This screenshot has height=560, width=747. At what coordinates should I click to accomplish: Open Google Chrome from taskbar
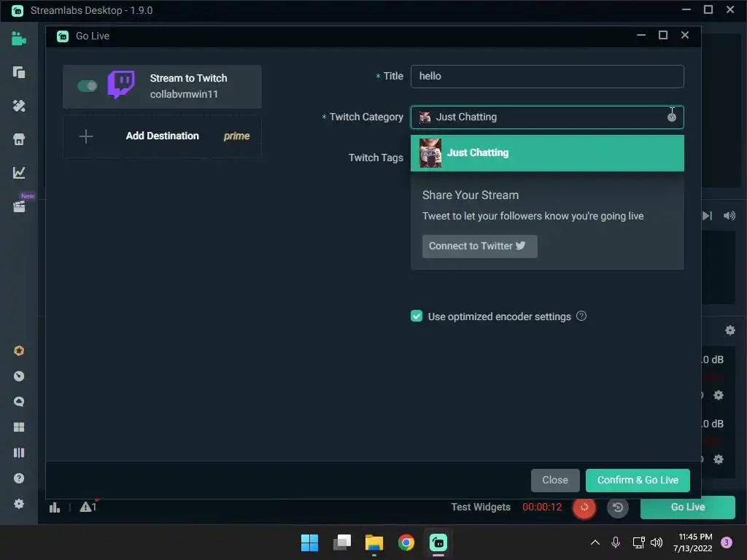pyautogui.click(x=406, y=542)
